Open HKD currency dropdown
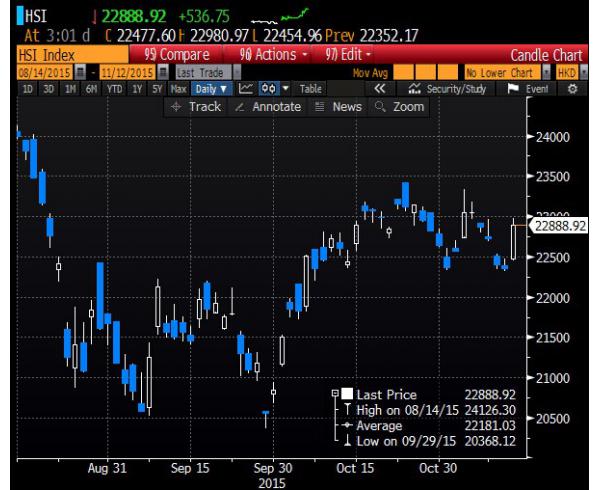The height and width of the screenshot is (490, 601). coord(584,72)
